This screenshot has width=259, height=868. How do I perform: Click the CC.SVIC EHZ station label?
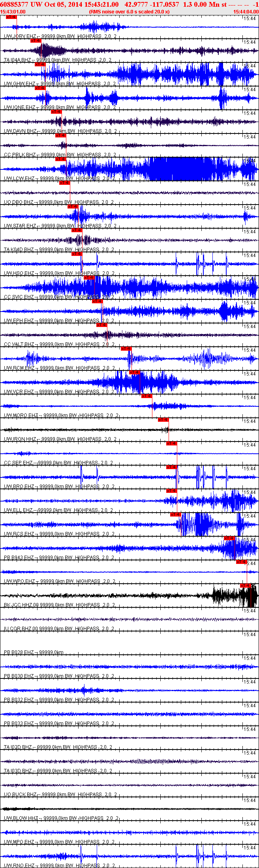(19, 297)
